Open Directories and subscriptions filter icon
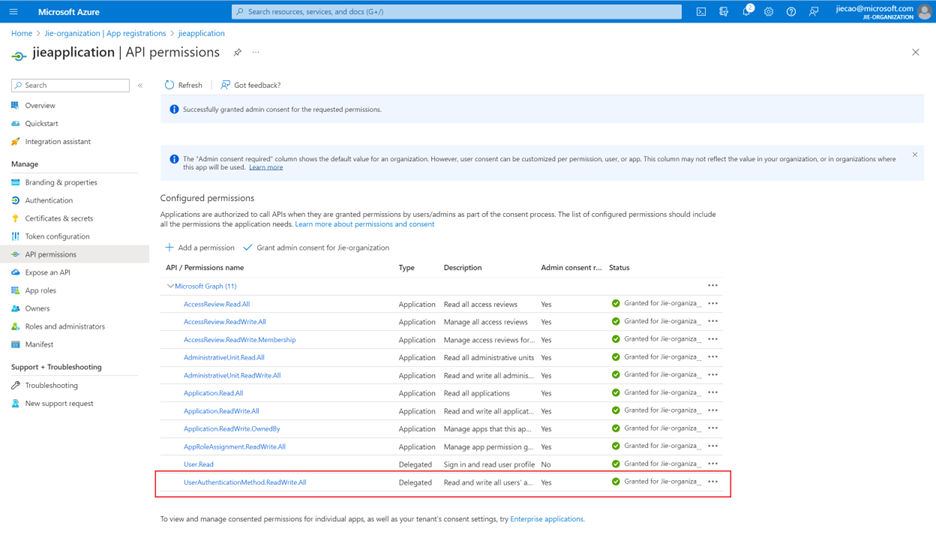 pos(723,11)
